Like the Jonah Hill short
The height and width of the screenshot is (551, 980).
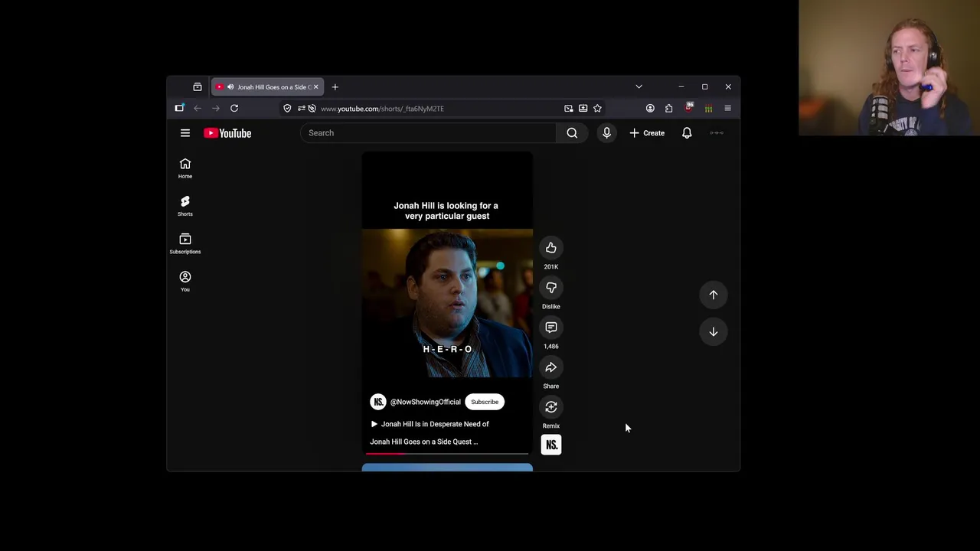click(550, 248)
